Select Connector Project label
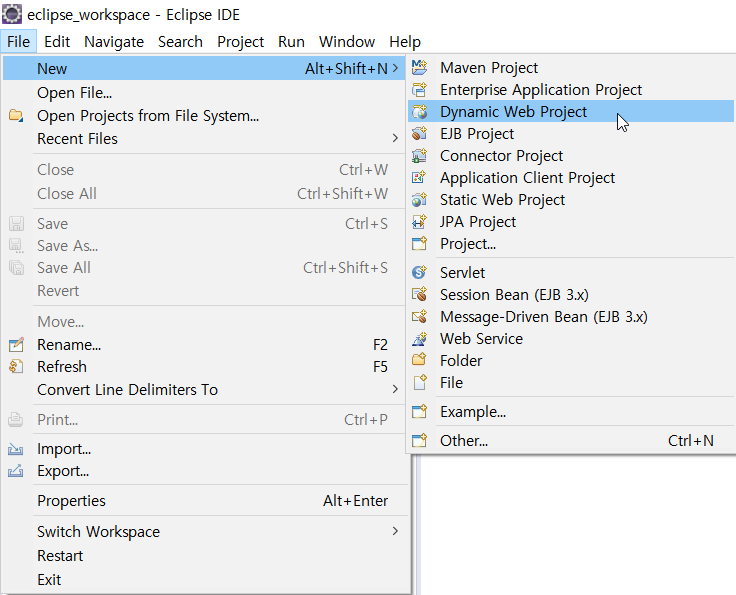The width and height of the screenshot is (736, 595). point(501,156)
